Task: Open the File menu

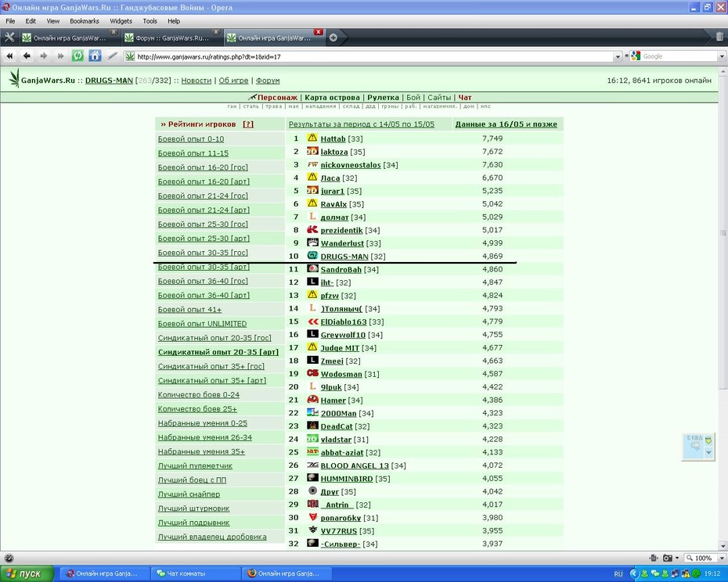Action: (10, 21)
